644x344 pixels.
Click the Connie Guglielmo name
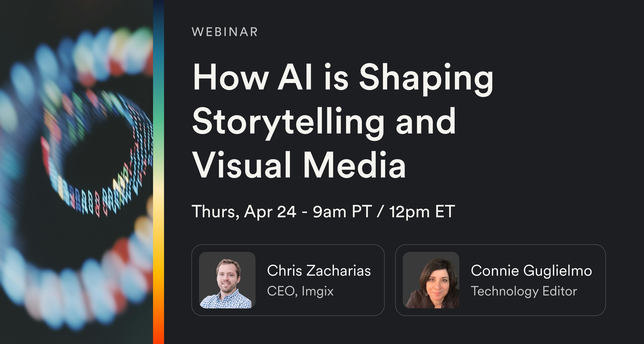pos(531,271)
